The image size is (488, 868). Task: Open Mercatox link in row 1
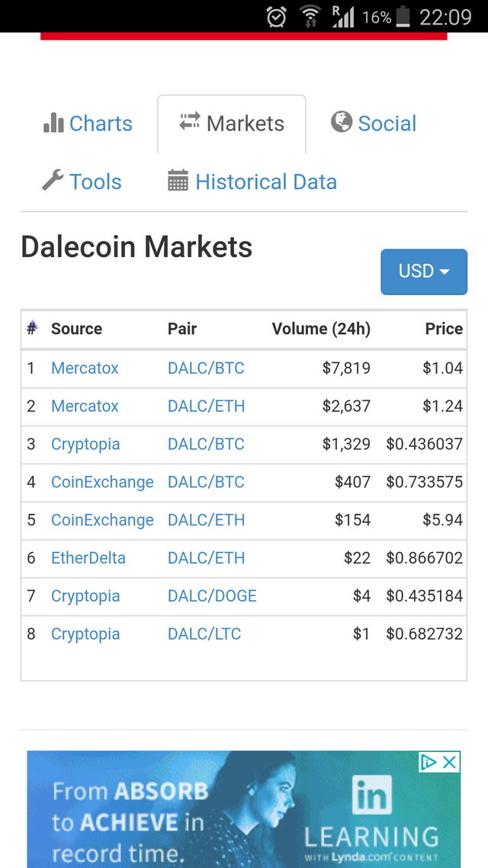click(x=85, y=368)
